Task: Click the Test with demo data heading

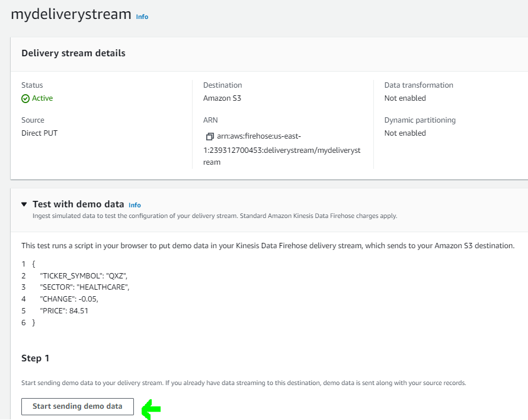Action: (x=78, y=204)
